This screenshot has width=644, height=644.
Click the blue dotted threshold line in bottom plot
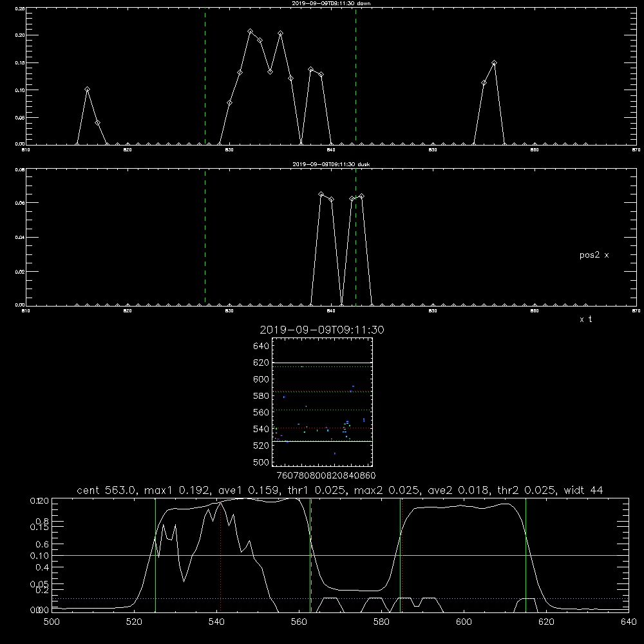340,599
